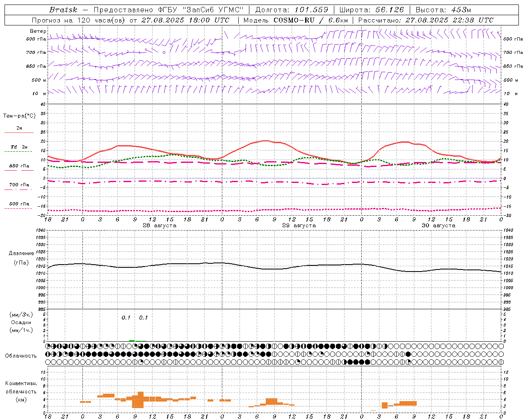
Task: Select the elevation text Высота: 453м
Action: [x=443, y=10]
